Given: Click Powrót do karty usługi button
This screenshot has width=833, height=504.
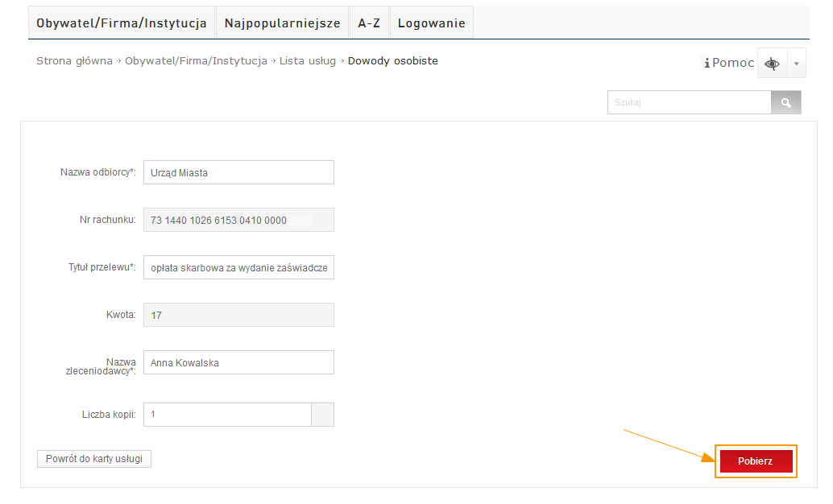Looking at the screenshot, I should pyautogui.click(x=93, y=459).
